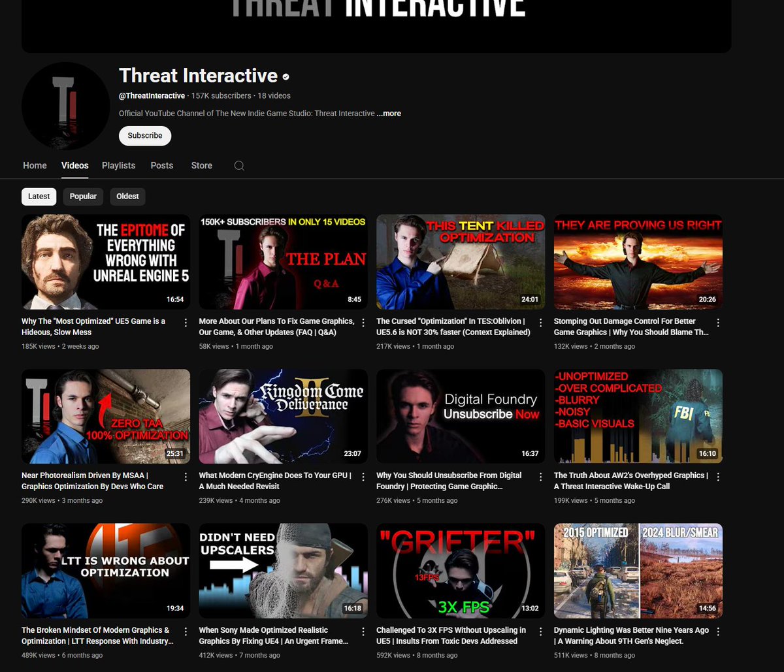
Task: Open title "When Sony Made Optimized Realistic Graphics"
Action: [x=274, y=635]
